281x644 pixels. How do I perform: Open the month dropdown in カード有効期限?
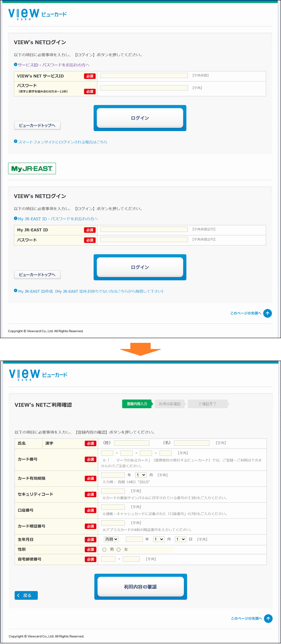141,475
